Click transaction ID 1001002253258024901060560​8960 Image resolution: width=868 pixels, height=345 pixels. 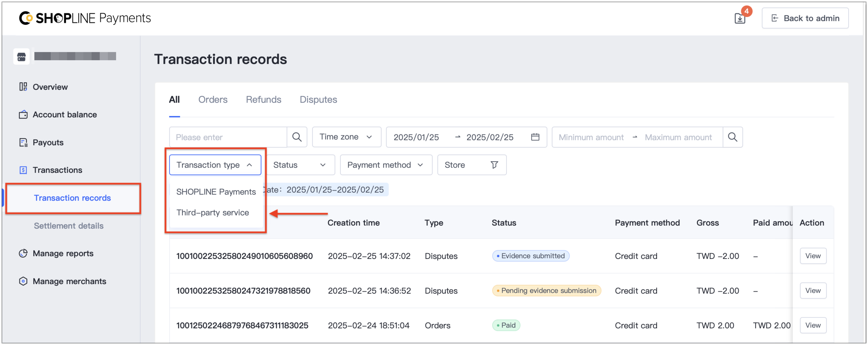[245, 256]
